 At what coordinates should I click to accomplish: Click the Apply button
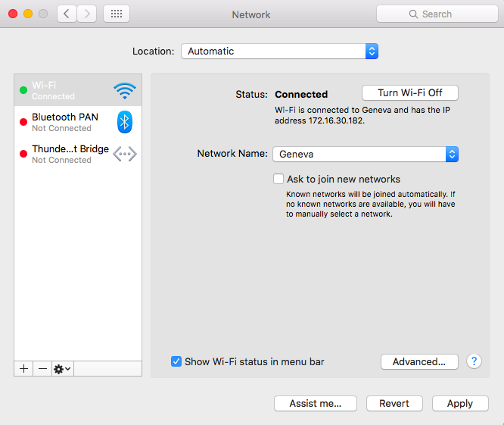(459, 403)
